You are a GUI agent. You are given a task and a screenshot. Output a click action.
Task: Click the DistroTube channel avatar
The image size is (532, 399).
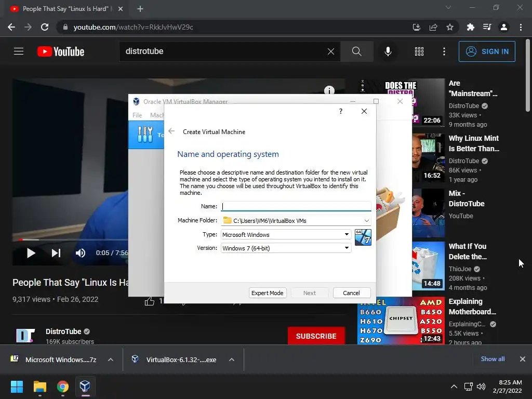[x=25, y=336]
